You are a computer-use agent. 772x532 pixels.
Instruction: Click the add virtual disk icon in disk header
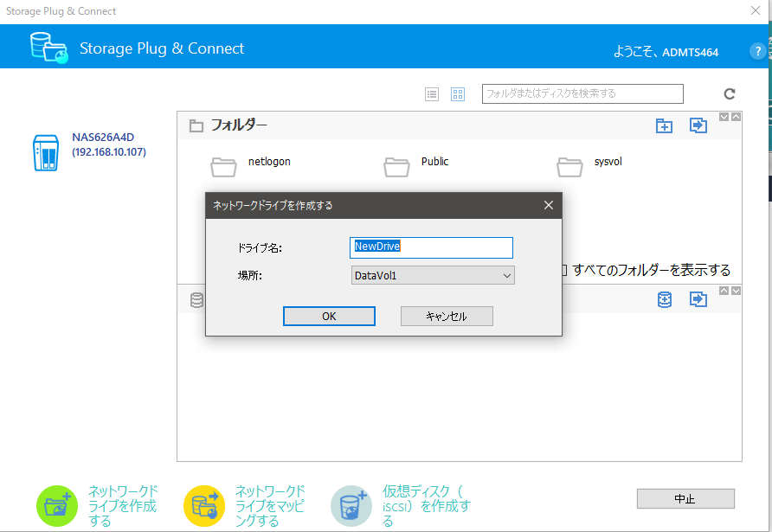[x=665, y=299]
